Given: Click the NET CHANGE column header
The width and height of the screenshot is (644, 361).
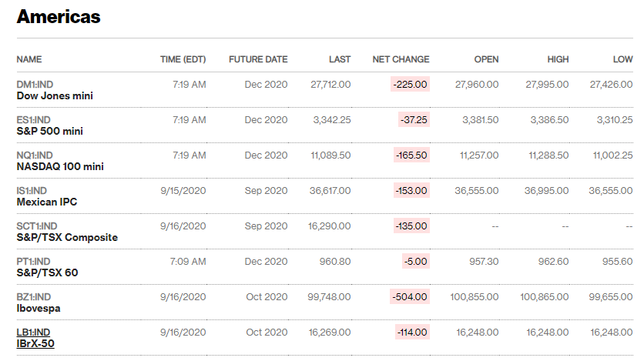Looking at the screenshot, I should click(401, 59).
